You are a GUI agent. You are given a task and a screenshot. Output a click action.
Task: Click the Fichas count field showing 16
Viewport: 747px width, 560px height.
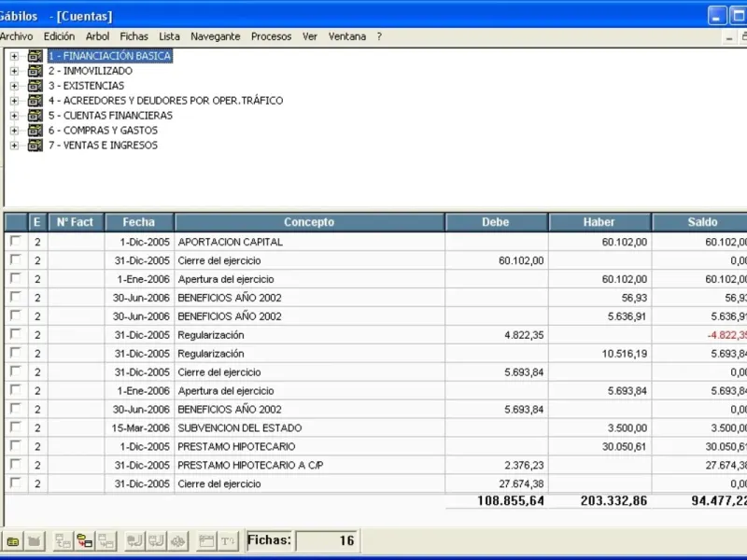point(326,541)
